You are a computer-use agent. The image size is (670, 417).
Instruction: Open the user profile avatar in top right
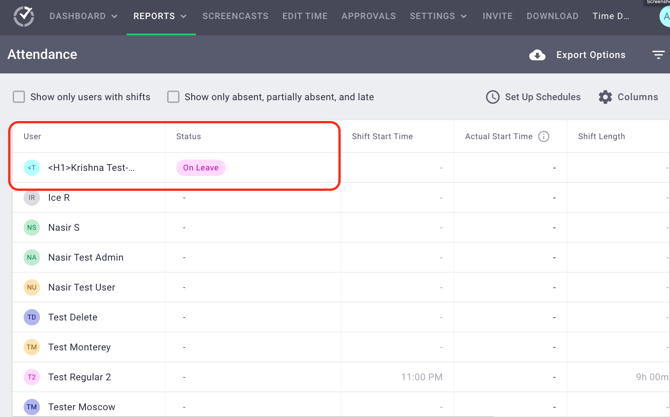coord(664,17)
